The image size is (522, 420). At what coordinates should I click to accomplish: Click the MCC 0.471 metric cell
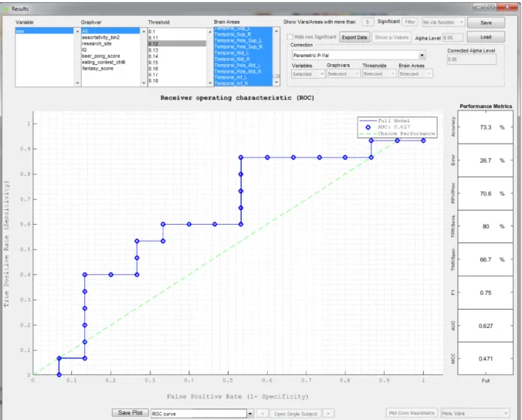[x=486, y=358]
